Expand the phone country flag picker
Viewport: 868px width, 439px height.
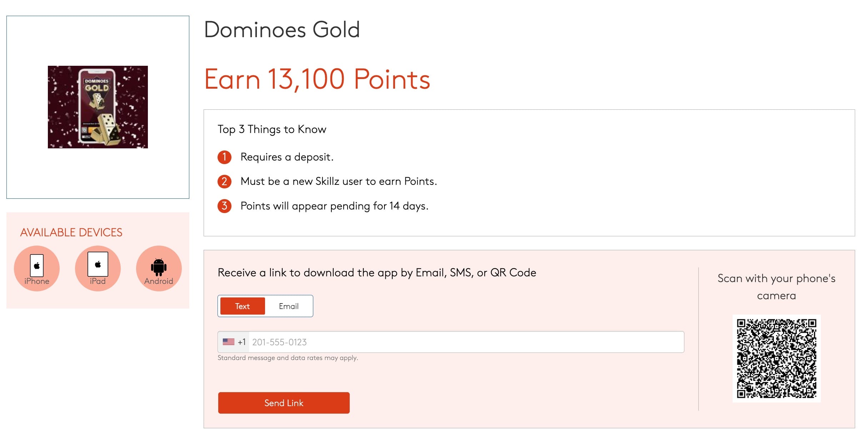coord(233,342)
